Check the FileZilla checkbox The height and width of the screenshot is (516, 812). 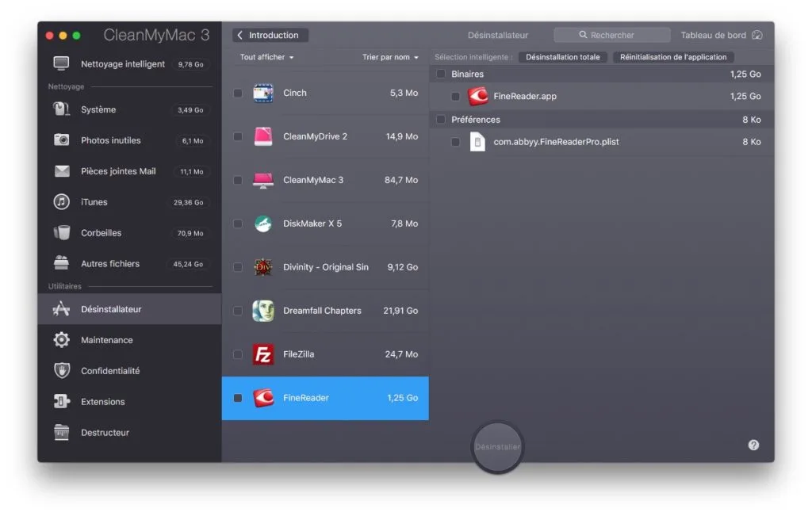(238, 354)
